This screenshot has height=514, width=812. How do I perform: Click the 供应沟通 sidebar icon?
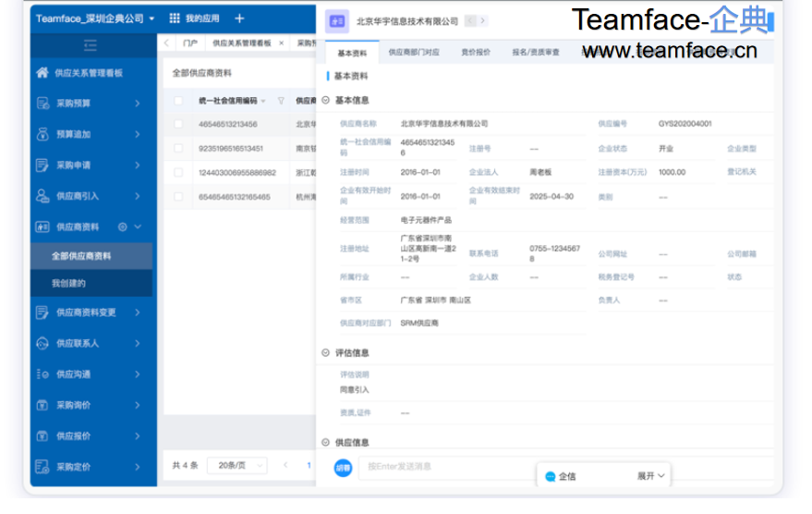coord(42,374)
